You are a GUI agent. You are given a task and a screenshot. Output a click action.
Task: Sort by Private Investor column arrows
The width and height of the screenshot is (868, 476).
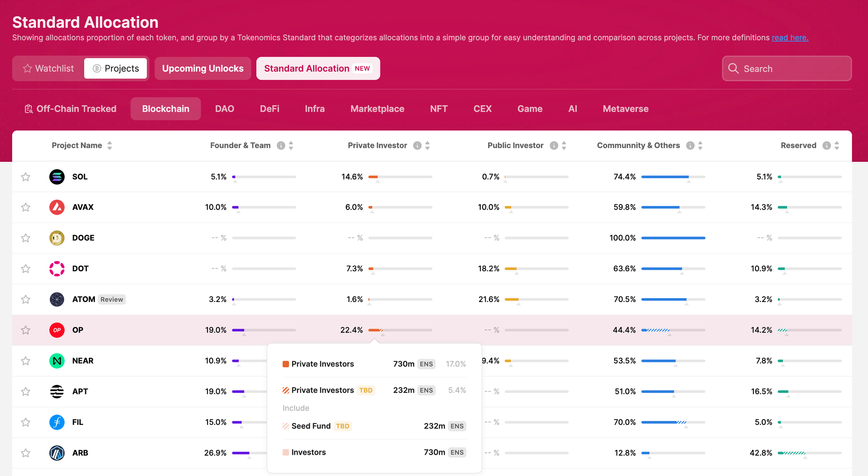pos(427,146)
